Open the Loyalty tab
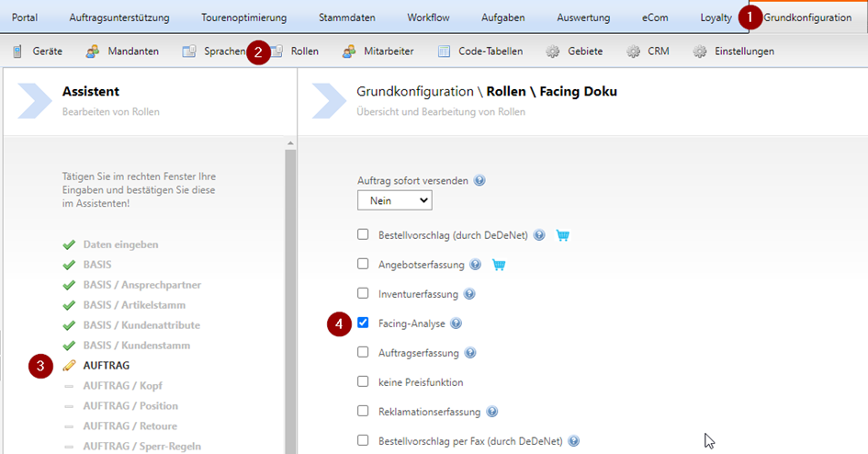The height and width of the screenshot is (454, 868). tap(716, 17)
